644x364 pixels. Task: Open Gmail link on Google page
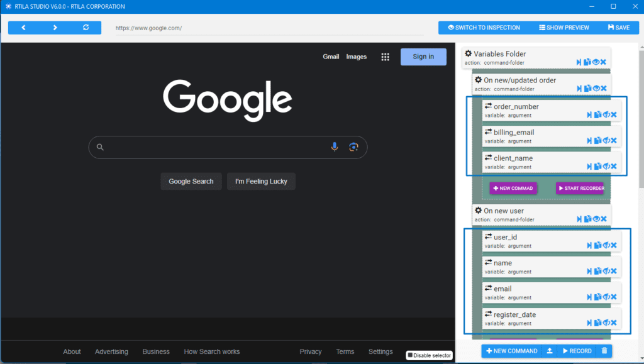coord(331,57)
